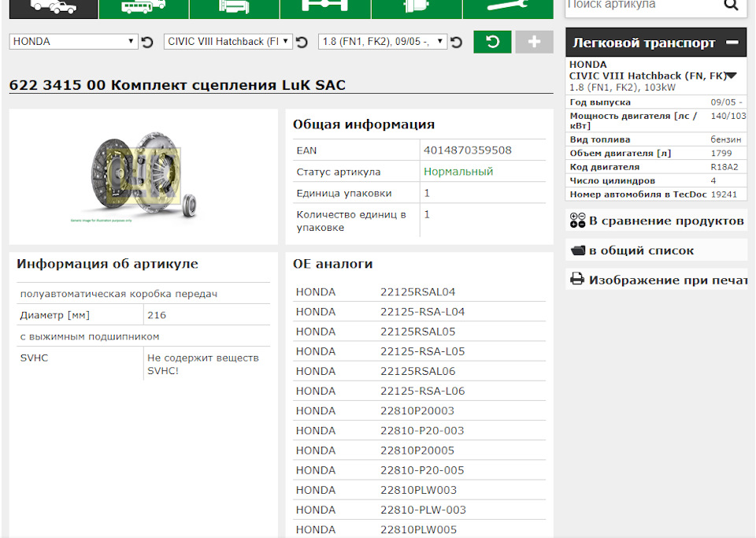
Task: Click the product comparison icon
Action: [x=577, y=221]
